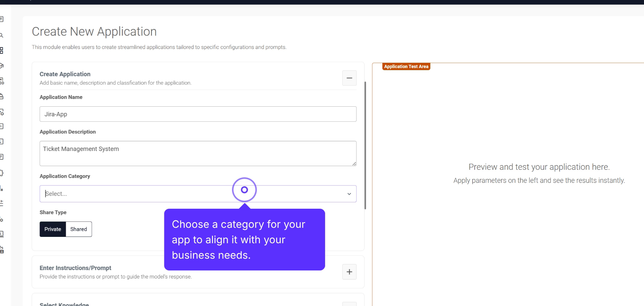
Task: Select the dashboard grid icon in sidebar
Action: pos(2,51)
